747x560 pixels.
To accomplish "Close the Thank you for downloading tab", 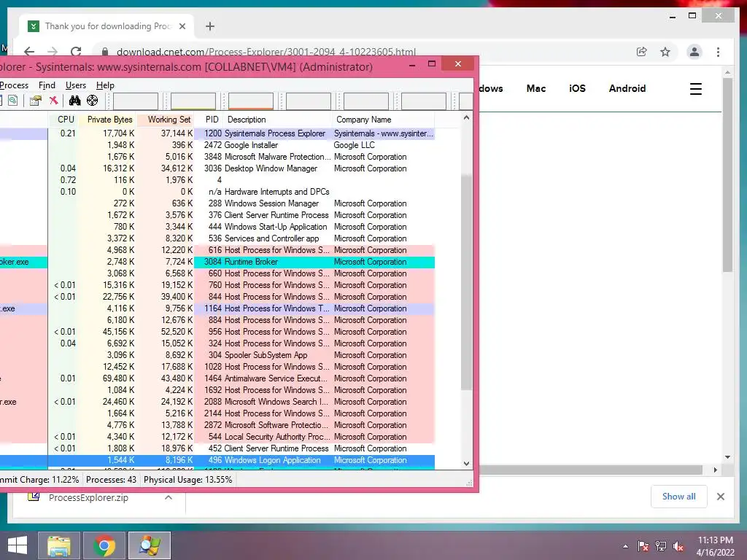I will coord(182,26).
